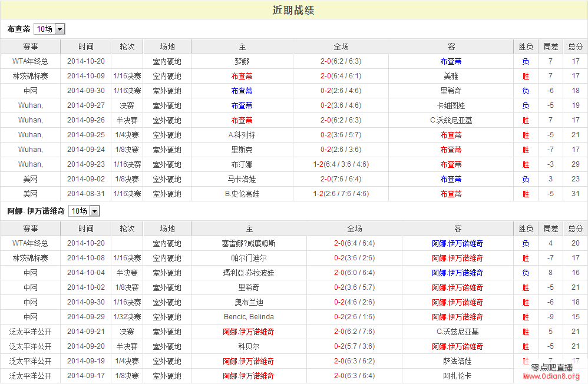
Task: Click the player name B.史伦高娃
Action: [x=242, y=194]
